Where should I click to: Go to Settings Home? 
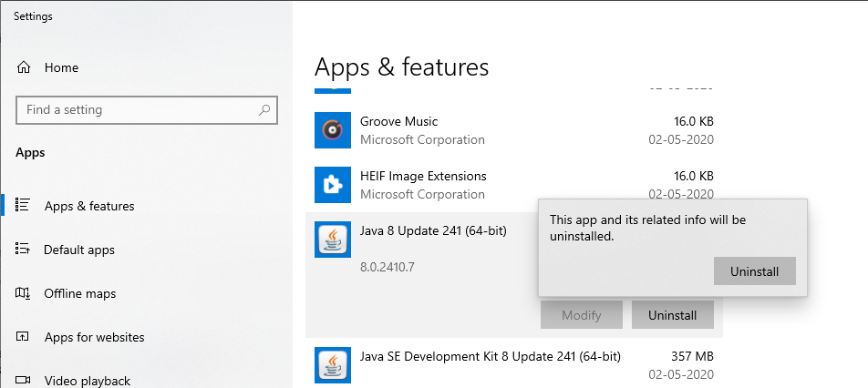(x=61, y=67)
